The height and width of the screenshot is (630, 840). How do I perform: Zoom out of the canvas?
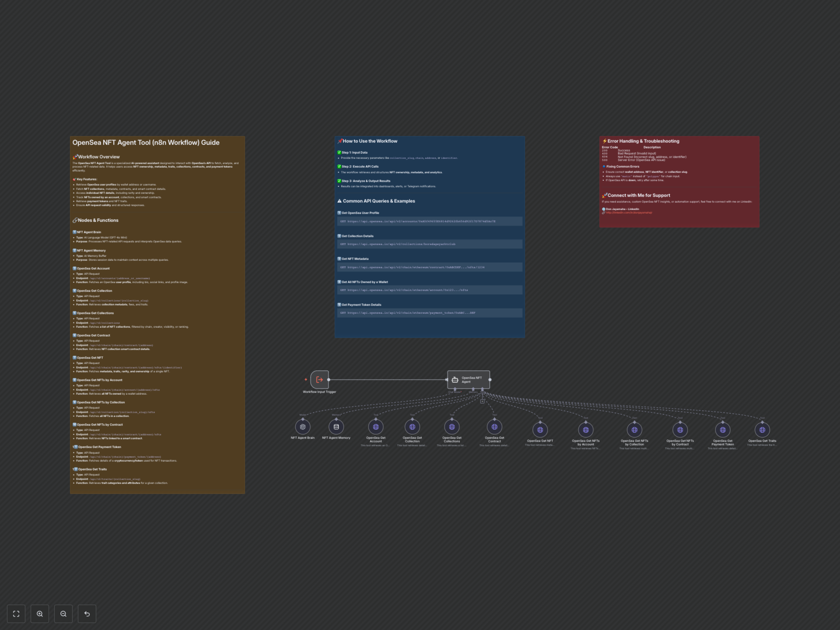pos(63,614)
